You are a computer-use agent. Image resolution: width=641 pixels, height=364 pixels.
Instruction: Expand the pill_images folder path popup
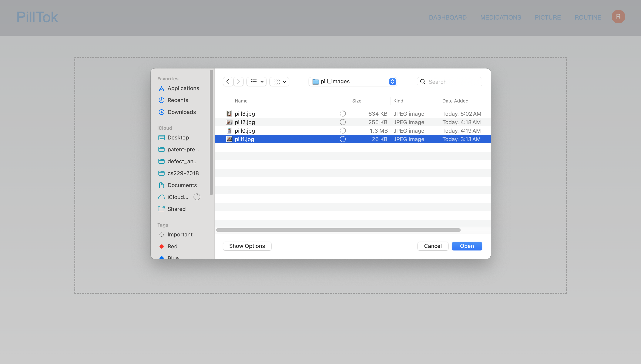(x=353, y=81)
